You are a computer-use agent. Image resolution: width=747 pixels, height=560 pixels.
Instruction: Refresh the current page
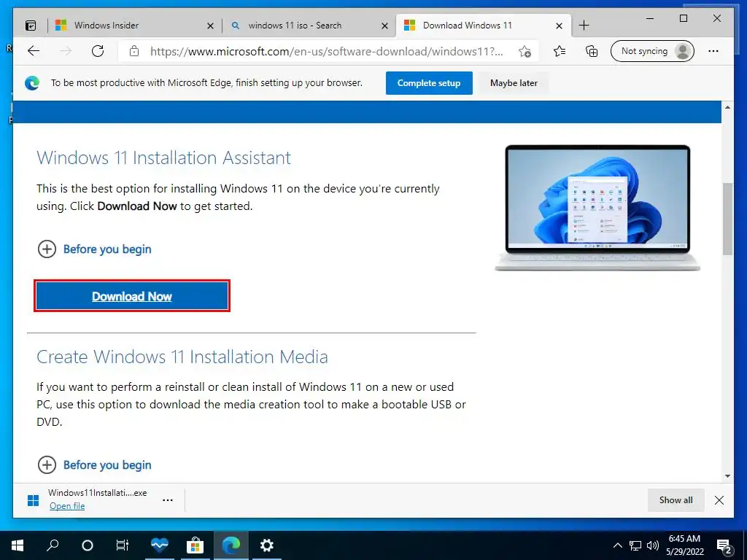click(98, 51)
